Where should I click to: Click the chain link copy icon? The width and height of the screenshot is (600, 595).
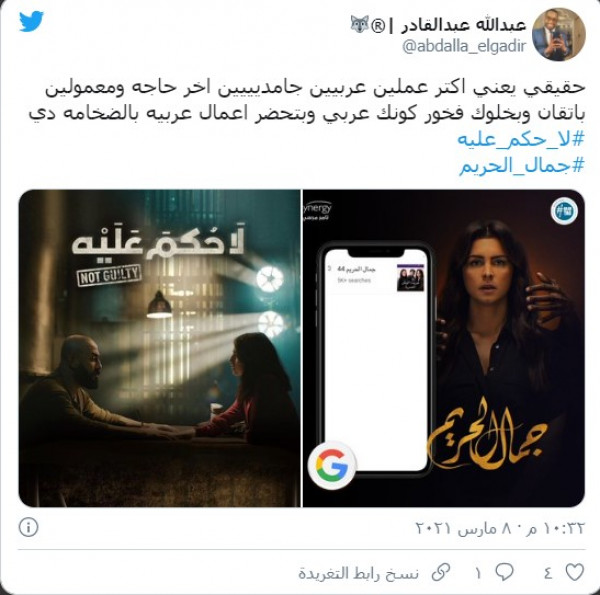tap(441, 572)
